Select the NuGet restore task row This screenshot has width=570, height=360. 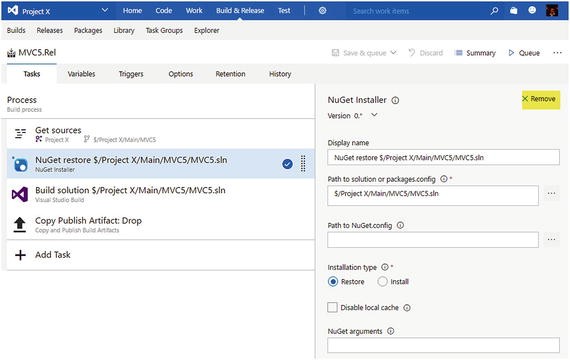click(x=160, y=163)
